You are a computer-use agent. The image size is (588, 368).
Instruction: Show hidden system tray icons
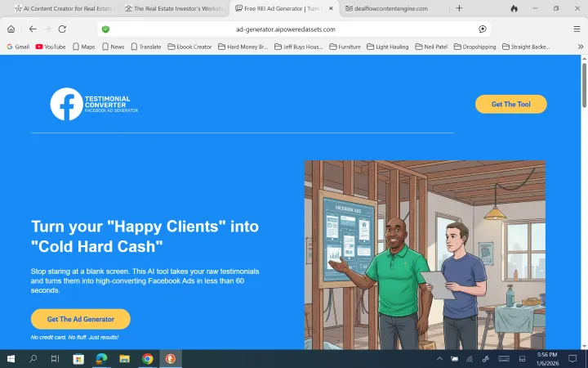tap(439, 359)
